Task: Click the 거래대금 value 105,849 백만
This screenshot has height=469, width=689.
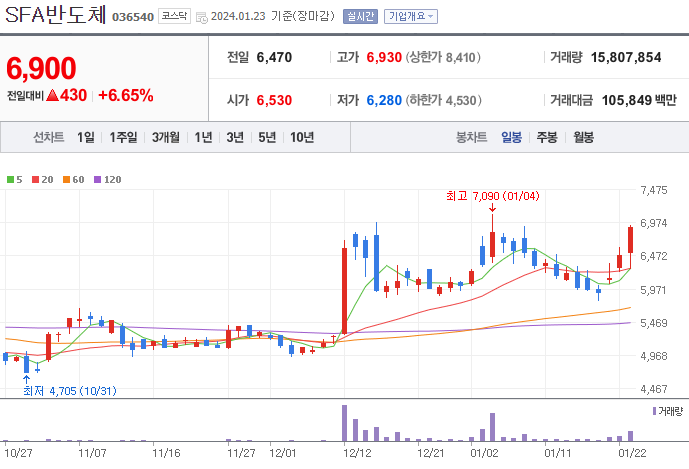Action: point(639,101)
